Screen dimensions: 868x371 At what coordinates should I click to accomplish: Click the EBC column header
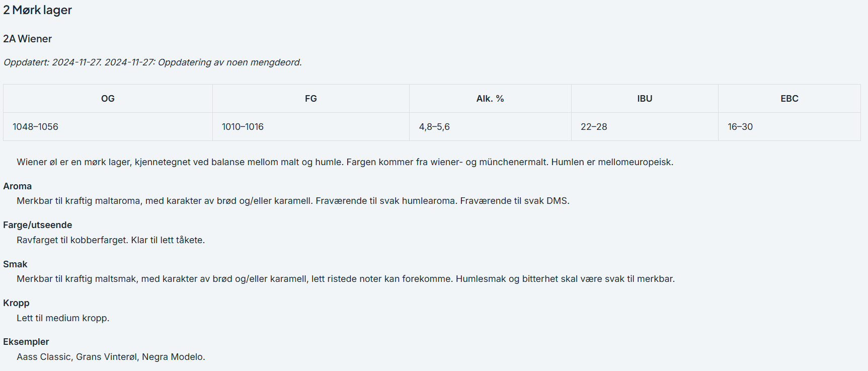pyautogui.click(x=790, y=99)
